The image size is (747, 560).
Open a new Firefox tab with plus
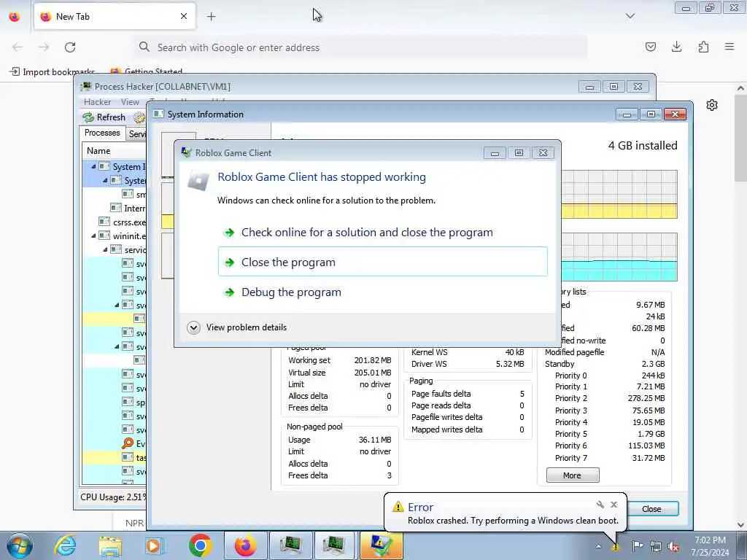212,16
